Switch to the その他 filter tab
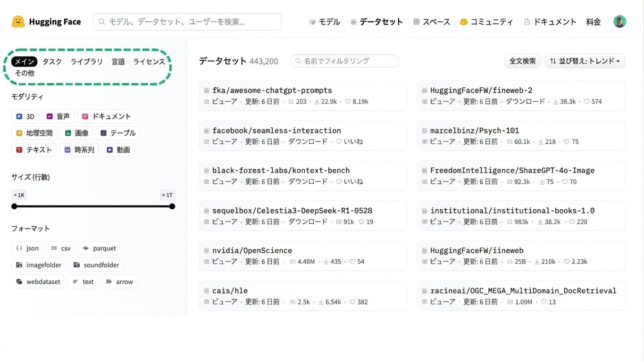Screen dimensions: 644x362 point(25,73)
